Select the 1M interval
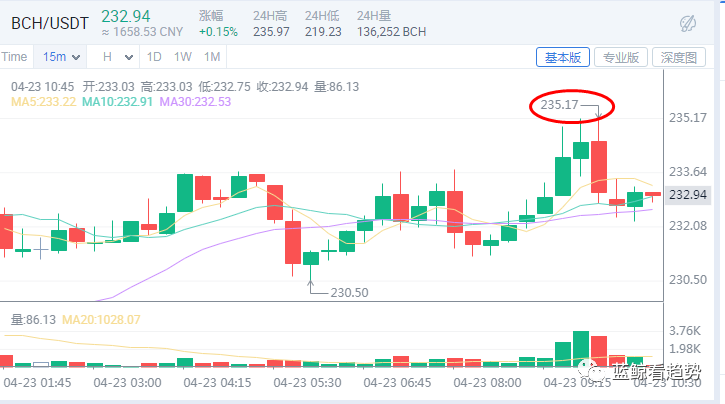This screenshot has width=725, height=404. [212, 57]
